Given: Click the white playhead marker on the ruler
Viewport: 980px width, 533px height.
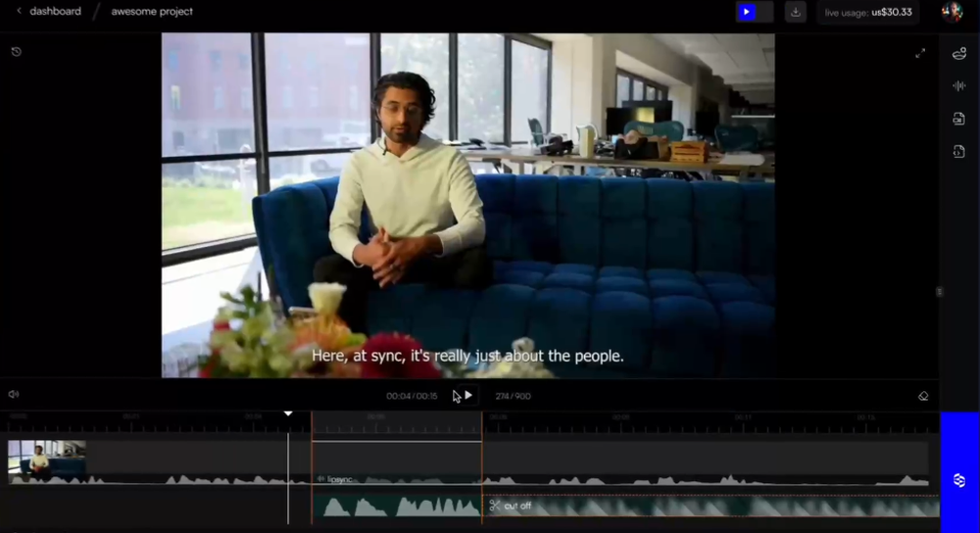Looking at the screenshot, I should [x=288, y=413].
